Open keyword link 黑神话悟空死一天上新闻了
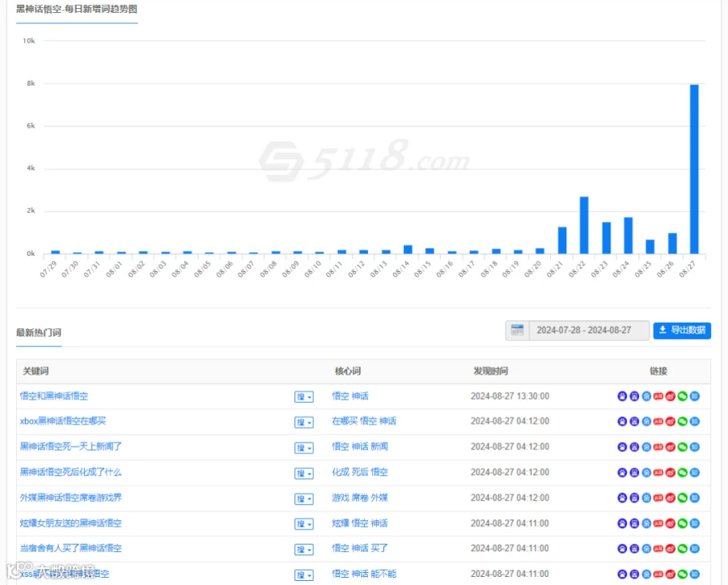This screenshot has height=585, width=728. 70,447
